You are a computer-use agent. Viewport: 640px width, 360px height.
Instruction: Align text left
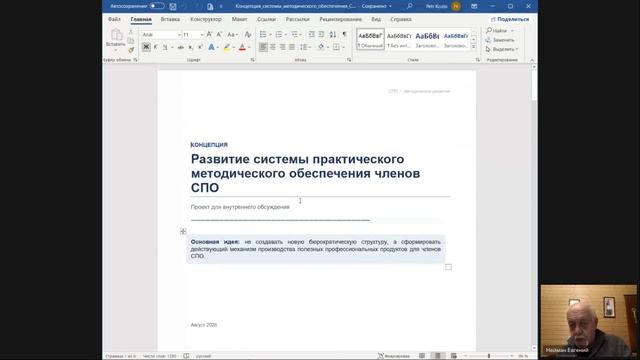[x=263, y=47]
